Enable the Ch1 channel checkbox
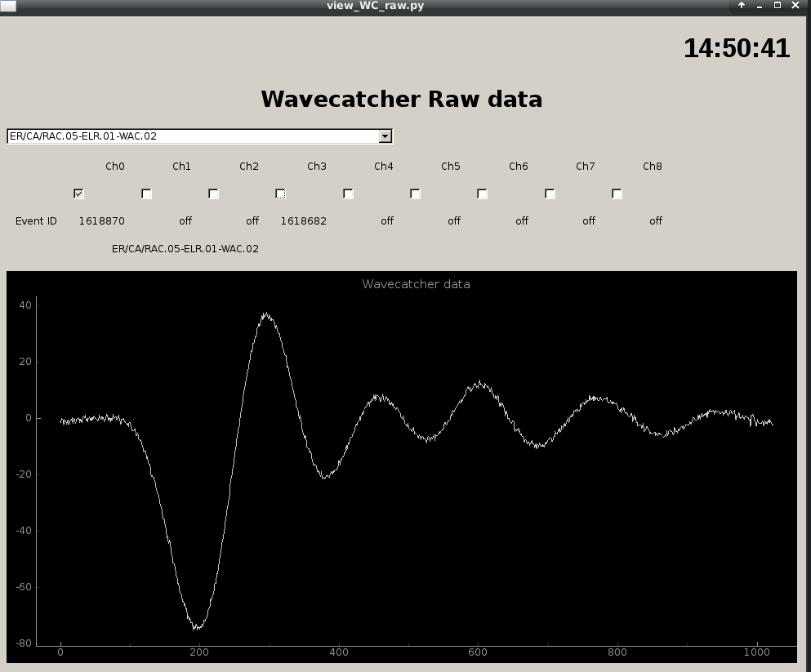Image resolution: width=811 pixels, height=672 pixels. pyautogui.click(x=146, y=194)
